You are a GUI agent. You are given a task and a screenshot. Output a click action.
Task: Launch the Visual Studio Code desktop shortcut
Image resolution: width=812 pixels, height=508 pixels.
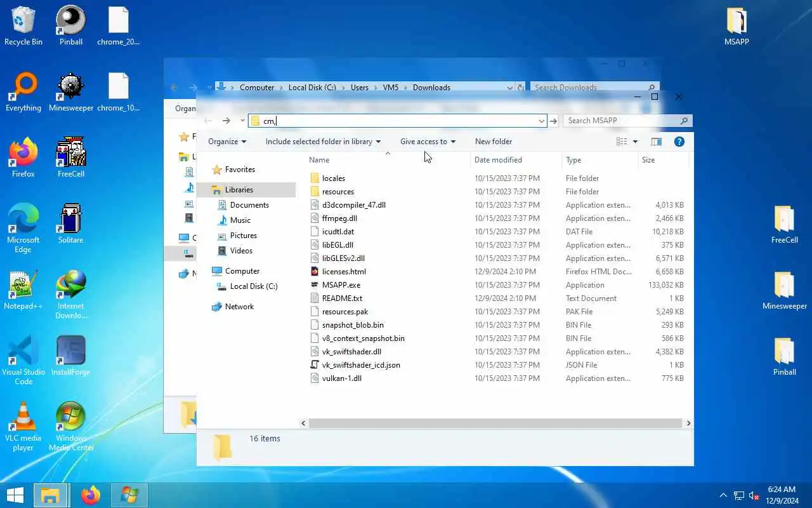click(x=23, y=361)
